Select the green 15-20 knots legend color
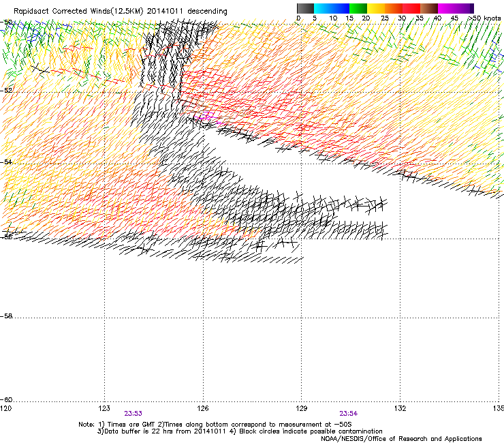504x443 pixels. (x=358, y=8)
